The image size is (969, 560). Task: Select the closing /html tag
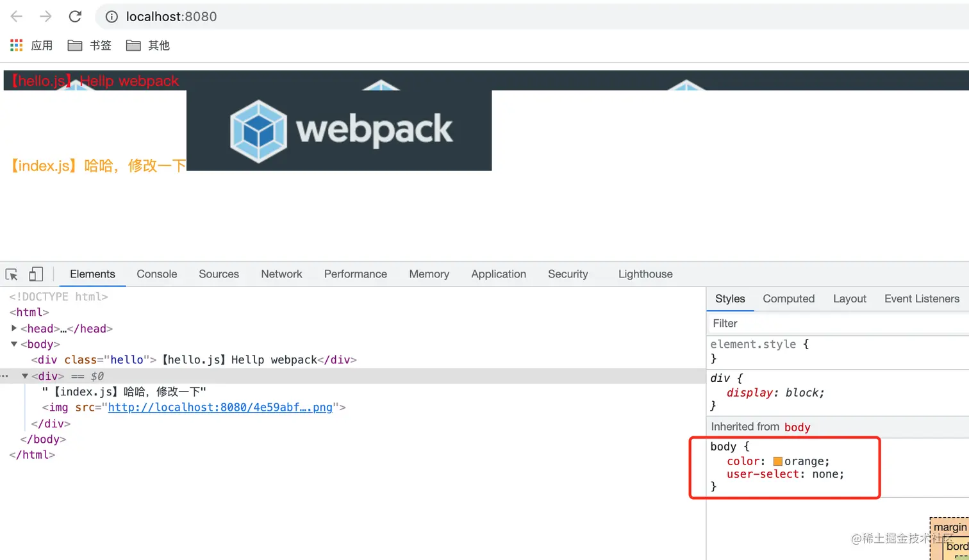coord(32,455)
